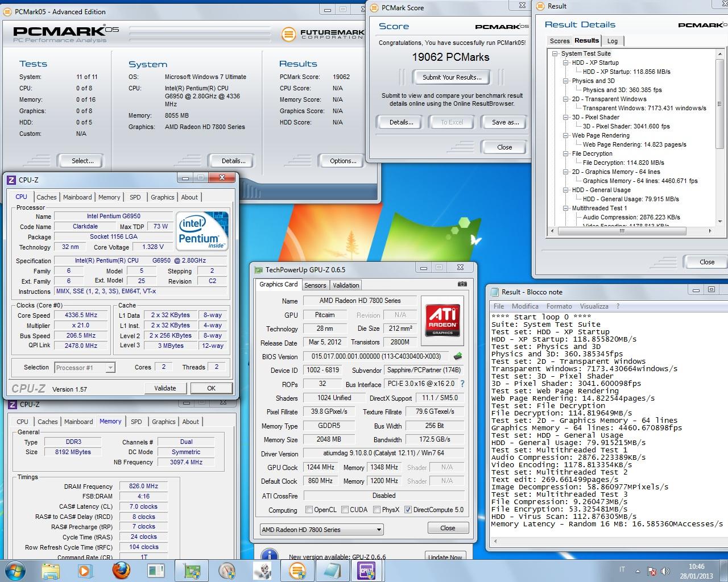Click the Validate button in CPU-Z
This screenshot has height=582, width=728.
coord(165,388)
